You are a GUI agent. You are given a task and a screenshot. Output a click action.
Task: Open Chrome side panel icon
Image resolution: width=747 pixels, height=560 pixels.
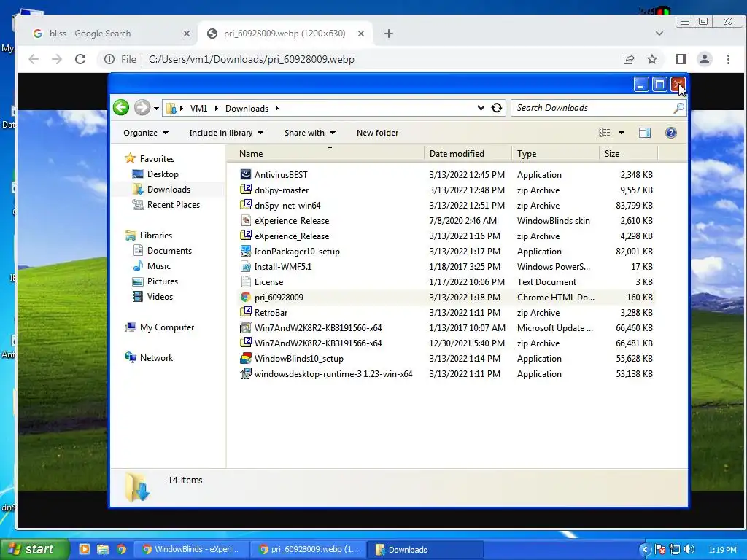coord(681,59)
